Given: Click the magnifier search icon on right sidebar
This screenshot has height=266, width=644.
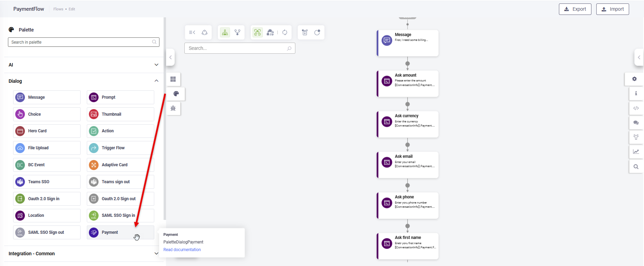Looking at the screenshot, I should 636,167.
